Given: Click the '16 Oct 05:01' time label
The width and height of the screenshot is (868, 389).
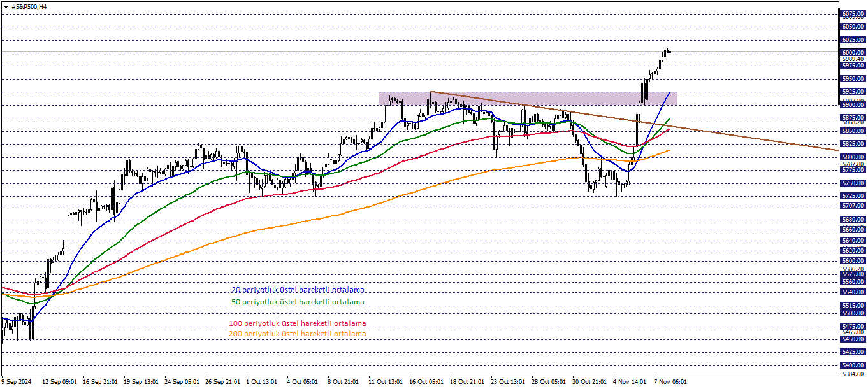Looking at the screenshot, I should click(428, 382).
